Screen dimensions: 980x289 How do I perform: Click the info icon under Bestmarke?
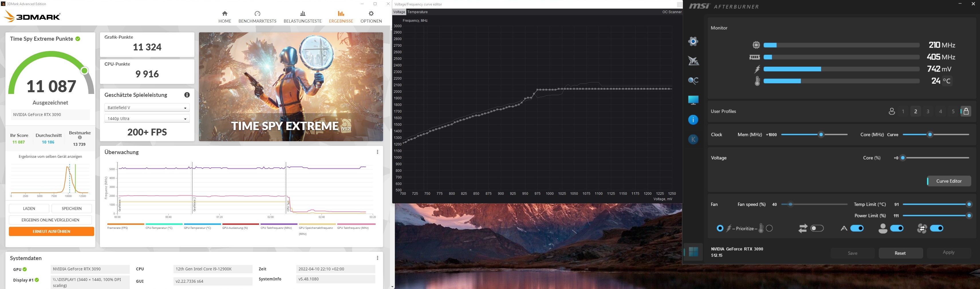(80, 138)
